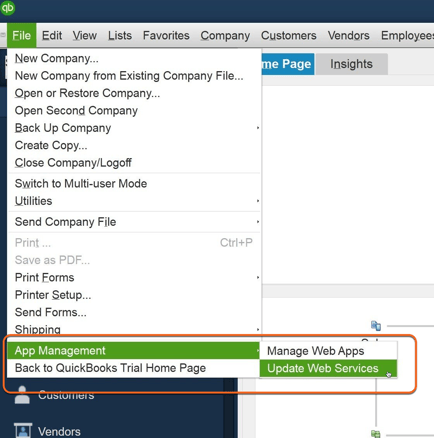Choose Open or Restore Company...
This screenshot has height=438, width=434.
[134, 93]
